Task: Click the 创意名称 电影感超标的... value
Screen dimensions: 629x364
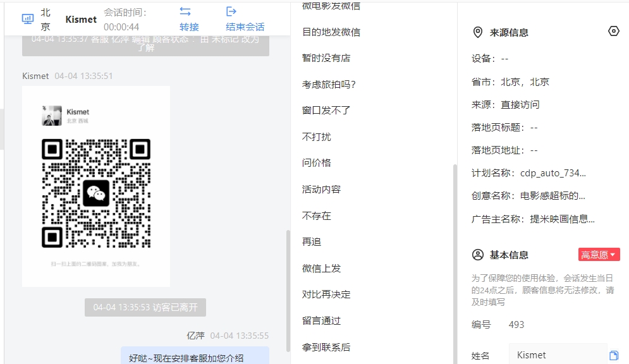Action: pos(553,196)
